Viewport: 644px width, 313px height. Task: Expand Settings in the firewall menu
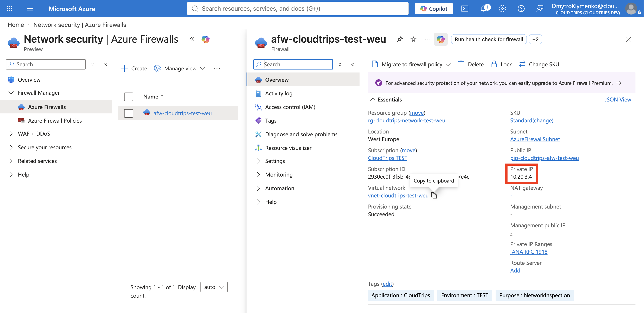258,161
